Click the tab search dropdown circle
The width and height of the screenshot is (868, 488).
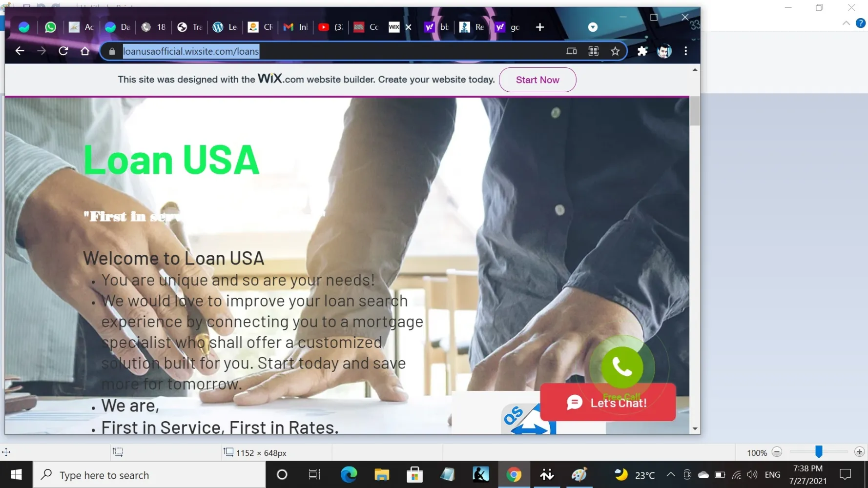[x=593, y=27]
